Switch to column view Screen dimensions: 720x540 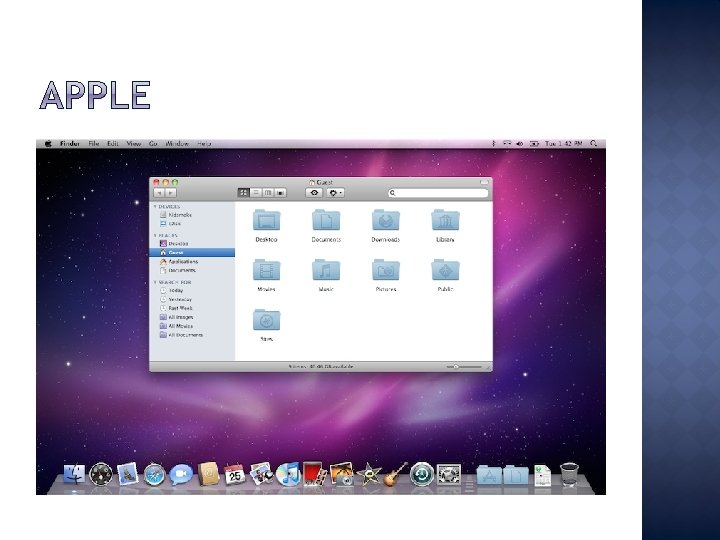click(x=268, y=193)
